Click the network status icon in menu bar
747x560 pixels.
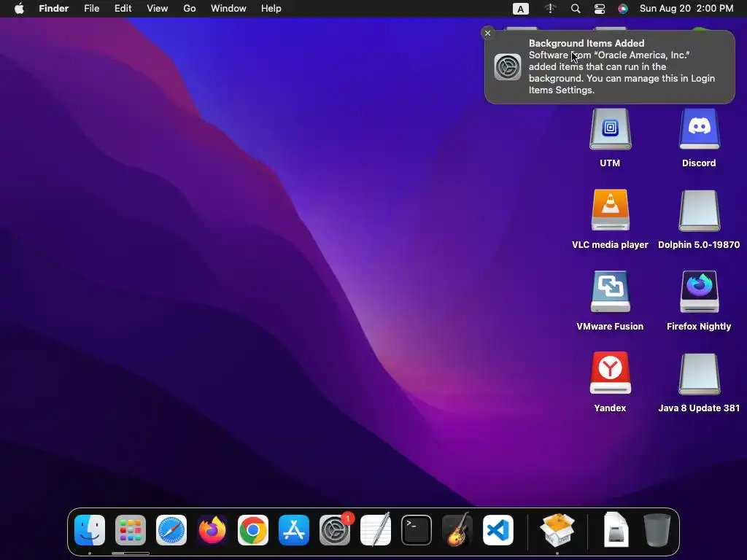coord(550,9)
